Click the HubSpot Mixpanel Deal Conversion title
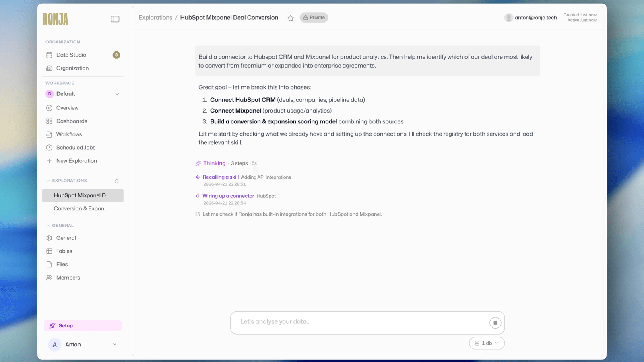Screen dimensions: 644x362 coord(229,18)
